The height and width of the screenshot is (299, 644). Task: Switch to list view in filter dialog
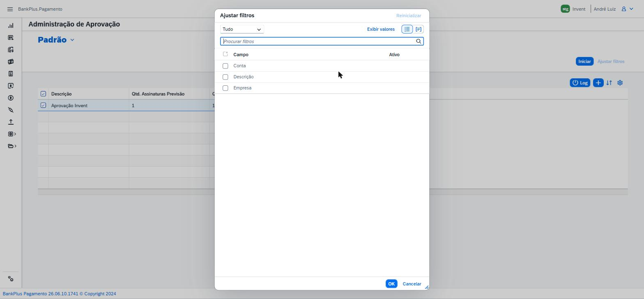pos(407,29)
